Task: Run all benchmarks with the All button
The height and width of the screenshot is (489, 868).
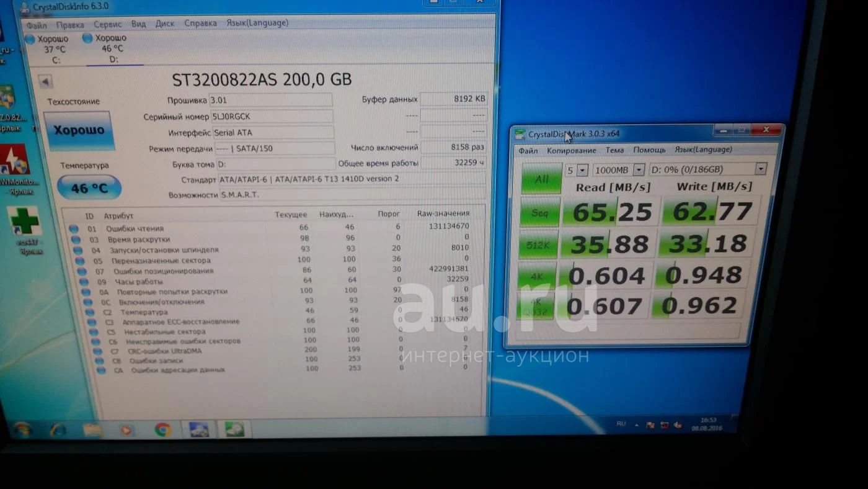Action: [x=541, y=179]
